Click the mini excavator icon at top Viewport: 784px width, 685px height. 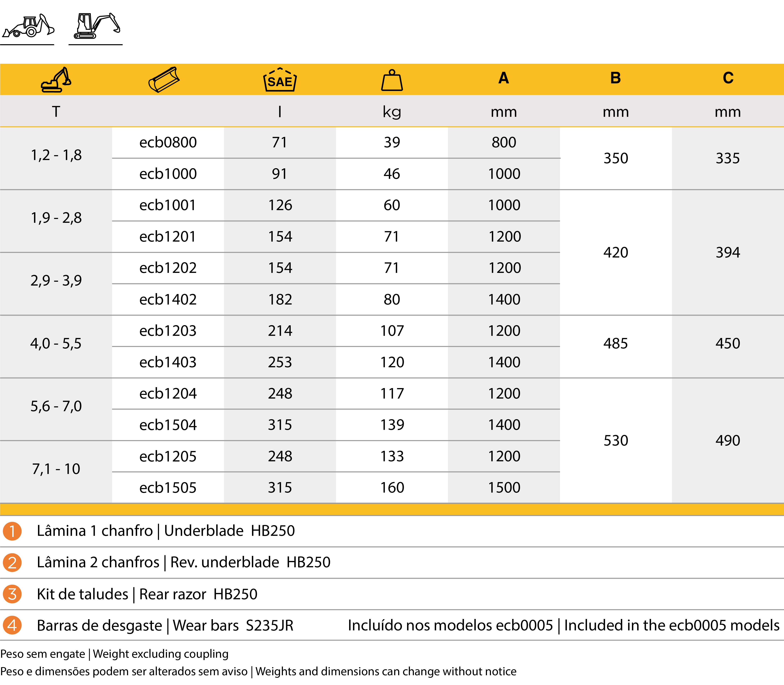(x=96, y=26)
